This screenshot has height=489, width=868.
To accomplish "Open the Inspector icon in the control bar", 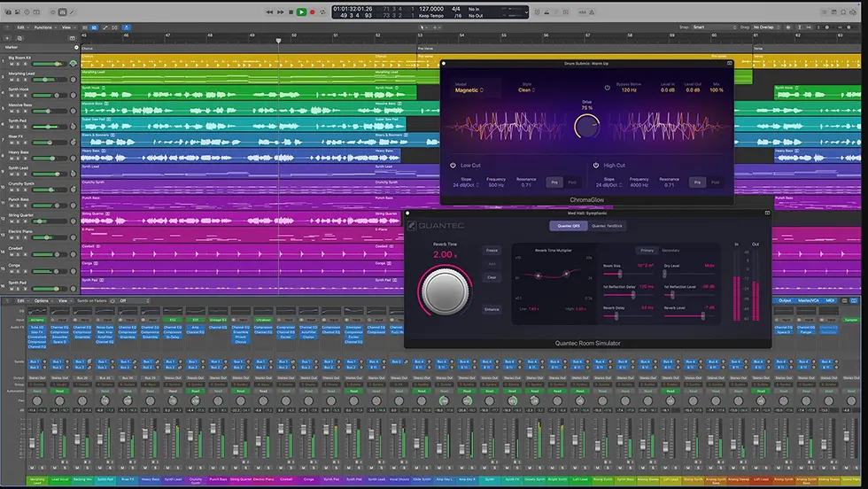I will (18, 12).
